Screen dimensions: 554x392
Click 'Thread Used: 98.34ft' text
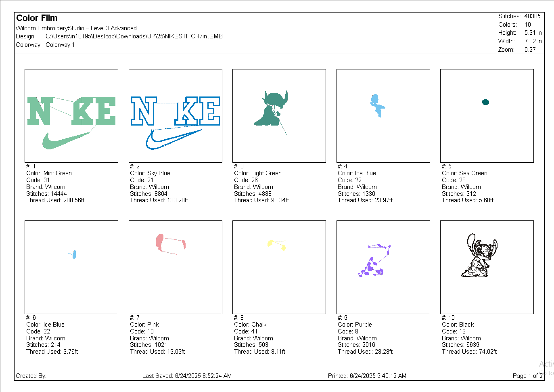click(261, 200)
